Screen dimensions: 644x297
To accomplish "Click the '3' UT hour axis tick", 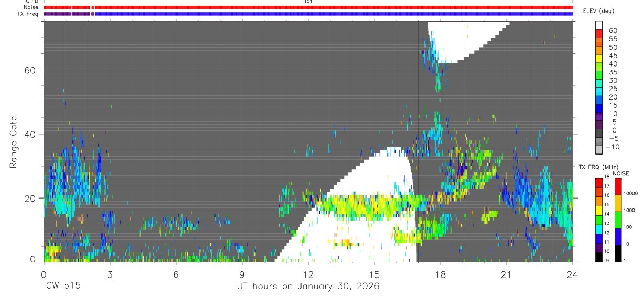I will (110, 274).
